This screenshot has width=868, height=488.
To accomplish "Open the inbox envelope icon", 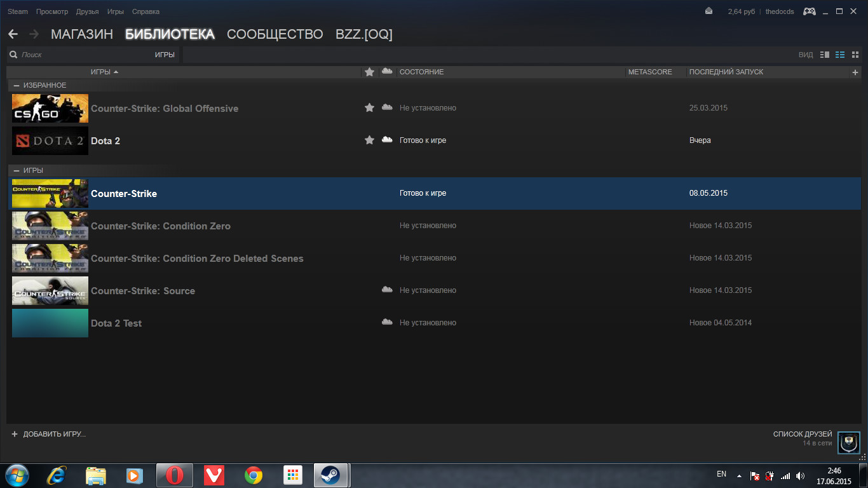I will 709,11.
